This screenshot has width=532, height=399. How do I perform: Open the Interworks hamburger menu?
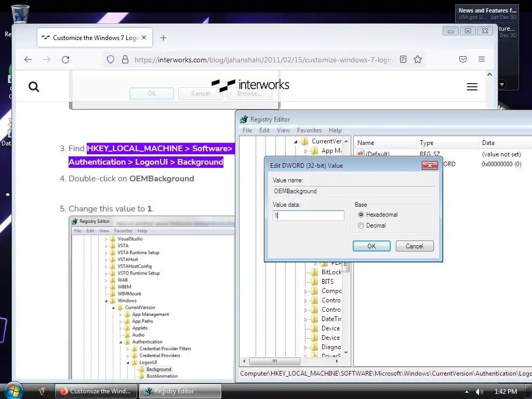(x=472, y=87)
